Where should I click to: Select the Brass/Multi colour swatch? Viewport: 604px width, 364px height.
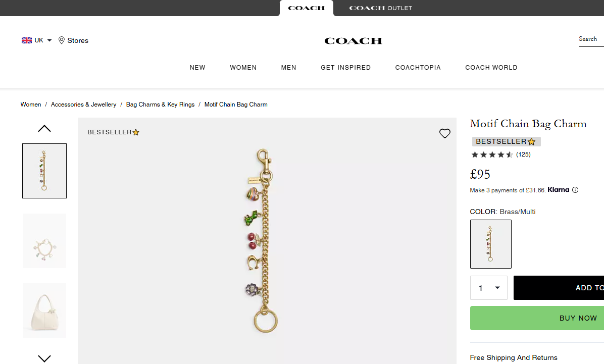(490, 244)
